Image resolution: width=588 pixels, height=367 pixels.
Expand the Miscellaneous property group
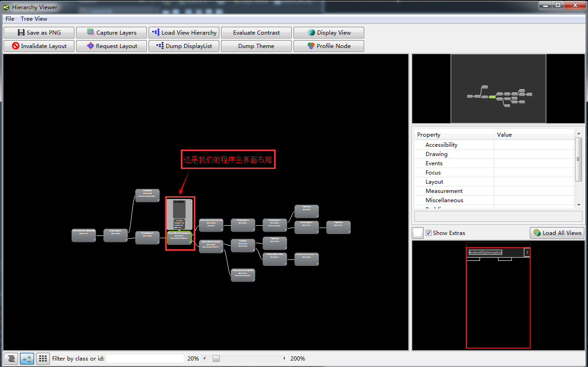(444, 200)
